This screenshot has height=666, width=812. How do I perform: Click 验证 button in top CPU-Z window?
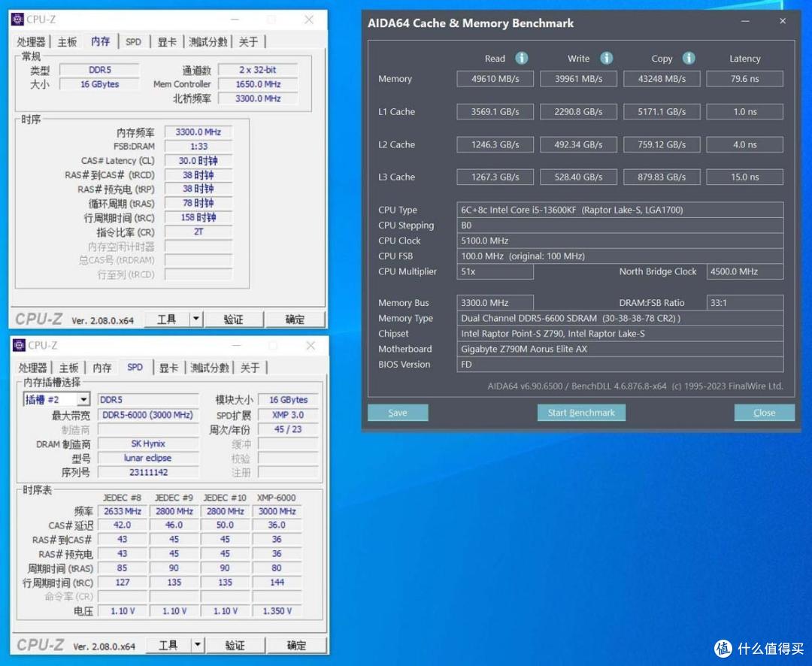234,319
